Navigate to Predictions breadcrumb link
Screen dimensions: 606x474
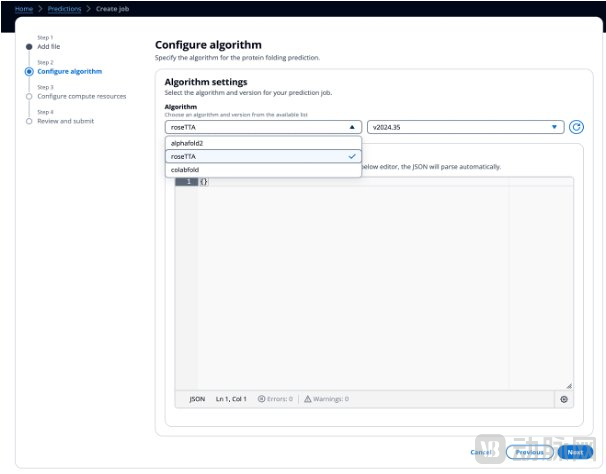(x=65, y=8)
